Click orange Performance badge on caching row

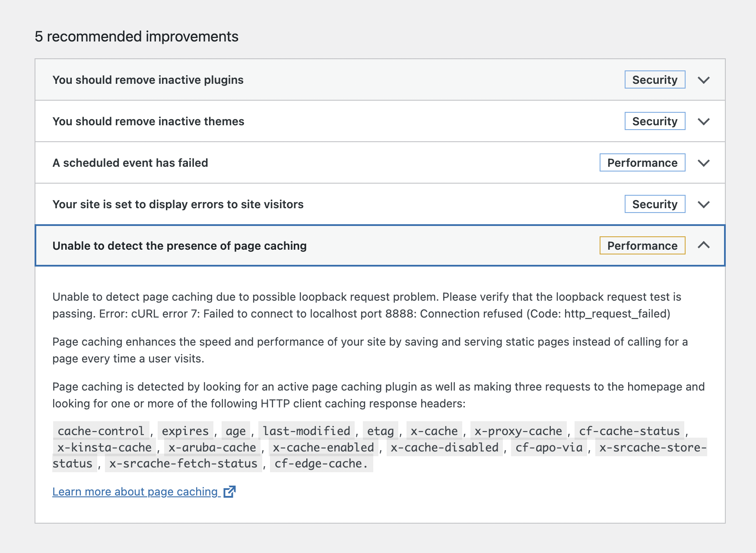tap(642, 246)
